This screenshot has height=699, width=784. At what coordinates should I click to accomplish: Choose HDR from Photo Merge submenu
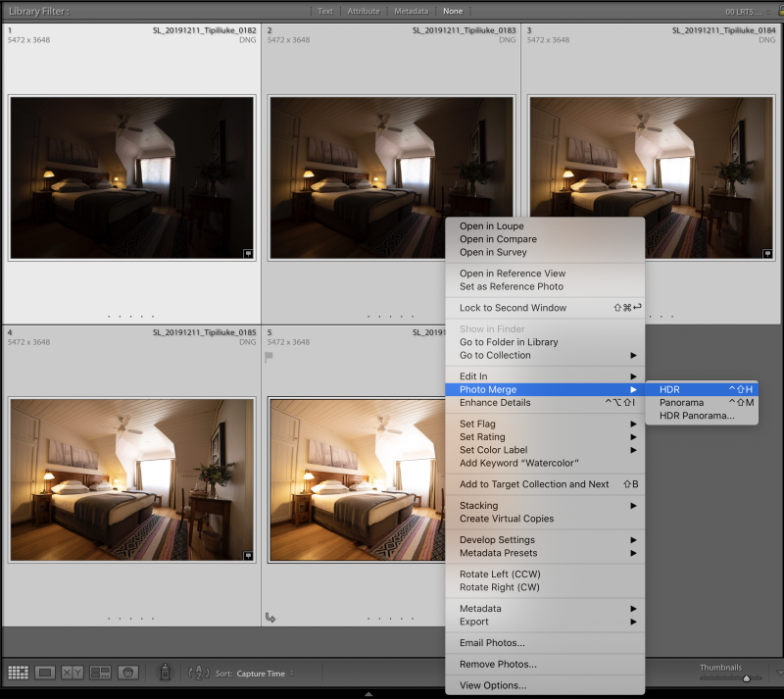(x=670, y=389)
